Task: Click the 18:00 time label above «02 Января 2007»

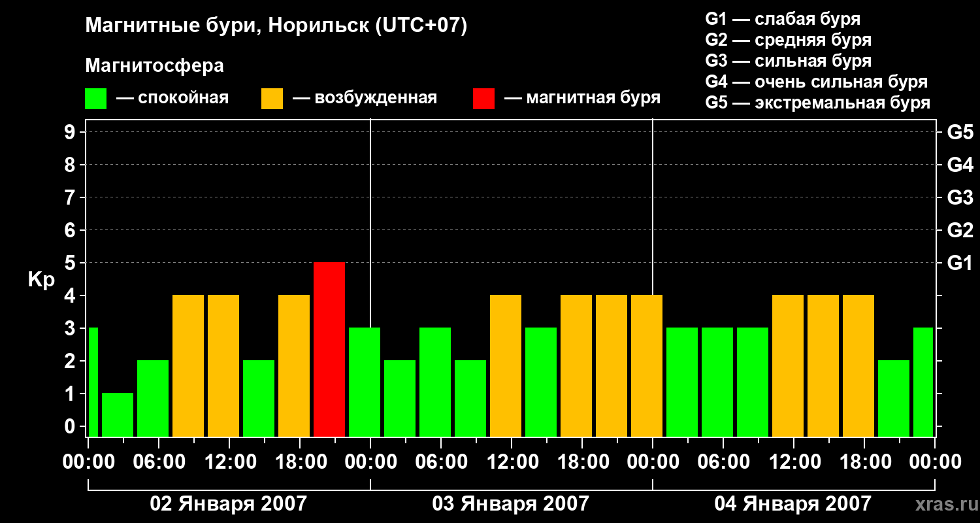Action: pyautogui.click(x=300, y=462)
